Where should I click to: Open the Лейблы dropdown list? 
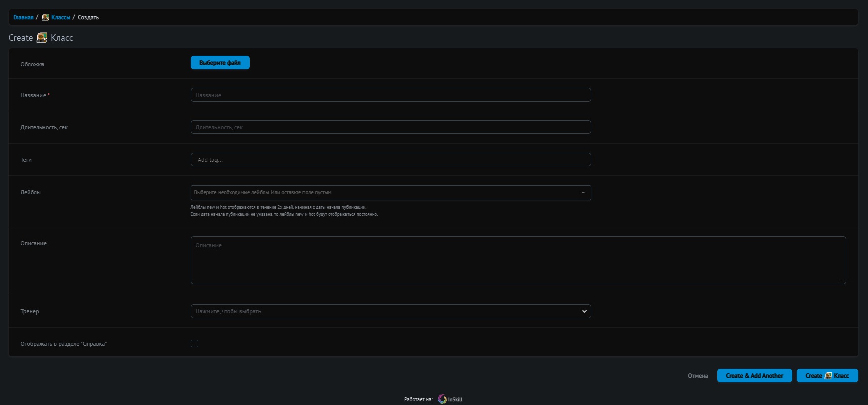(x=583, y=193)
